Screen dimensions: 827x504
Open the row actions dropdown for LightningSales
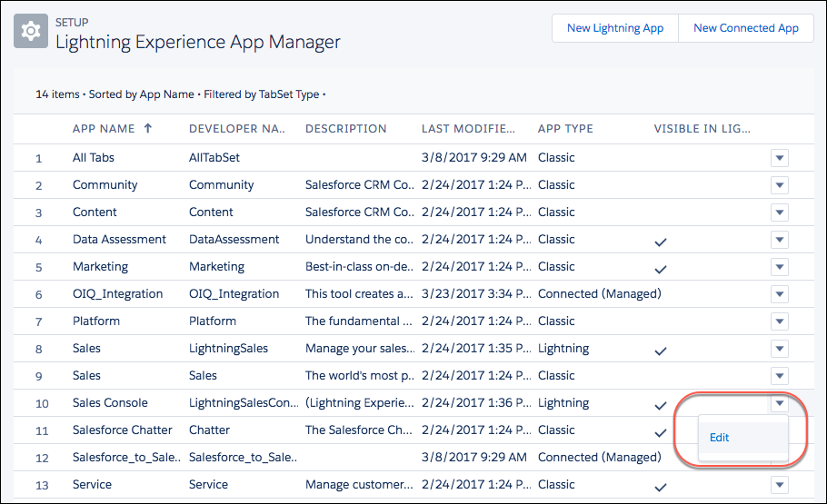point(780,349)
